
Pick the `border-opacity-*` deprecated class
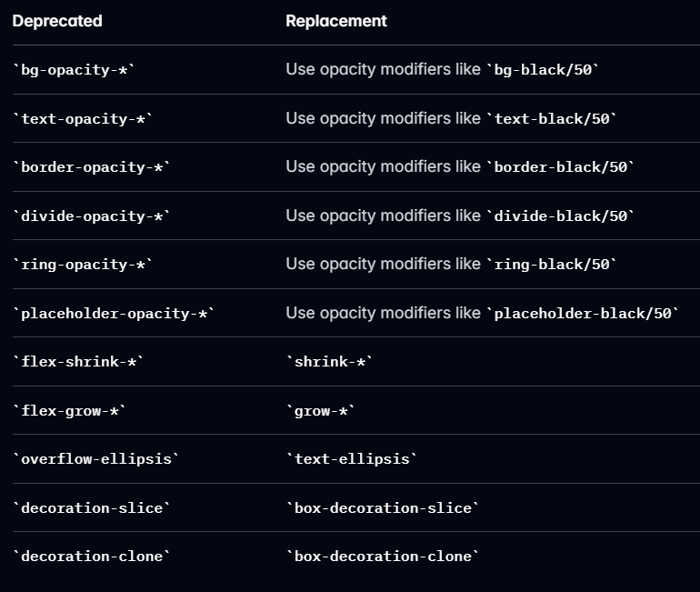92,167
